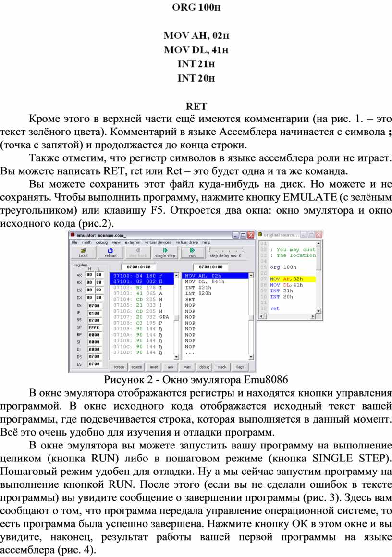Click the AX register low byte field
392x557 pixels.
click(99, 275)
